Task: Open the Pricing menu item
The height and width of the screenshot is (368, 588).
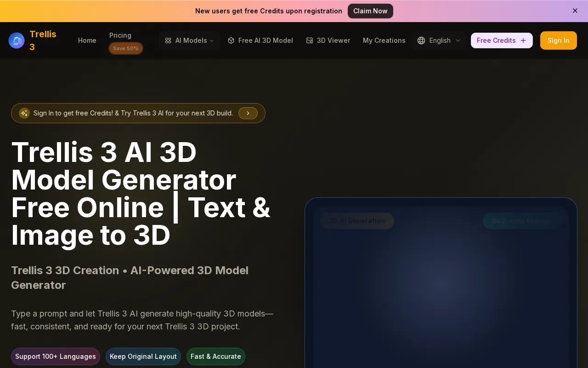Action: [120, 35]
